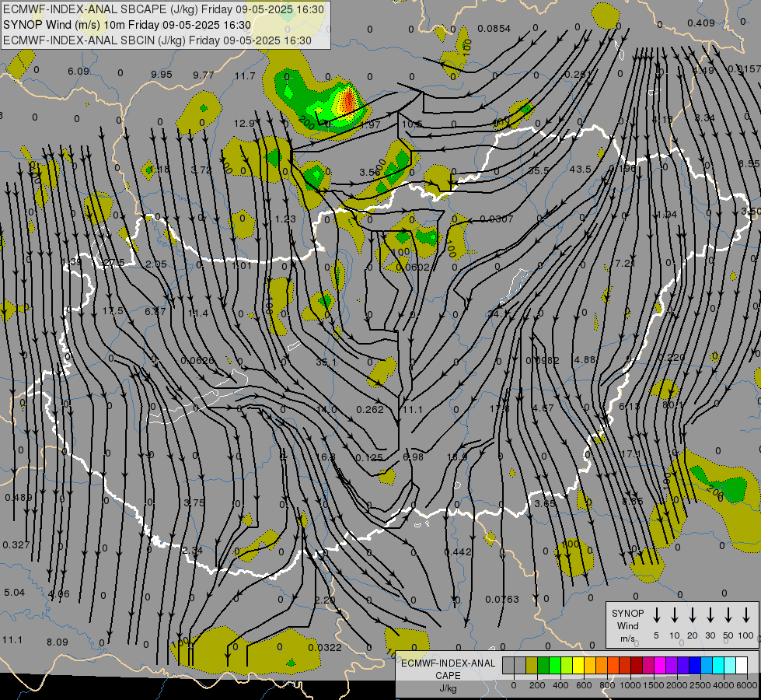Select the olive CAPE legend swatch
The height and width of the screenshot is (700, 761).
click(x=532, y=666)
